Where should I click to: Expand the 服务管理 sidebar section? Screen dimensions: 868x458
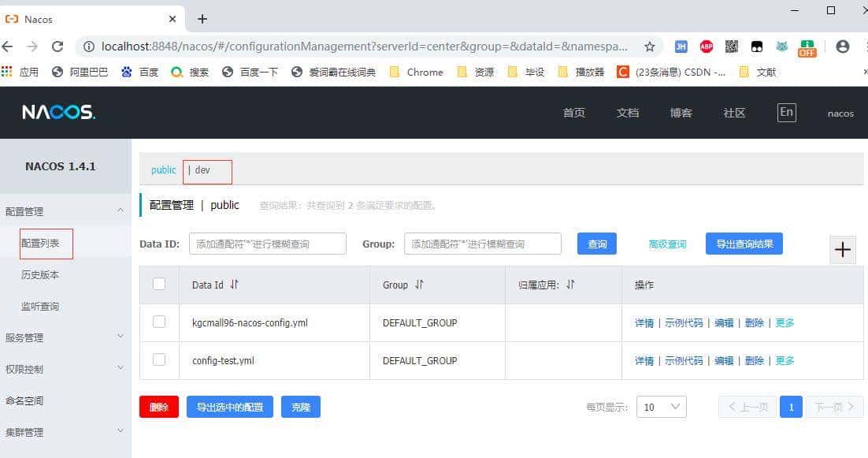pos(120,336)
